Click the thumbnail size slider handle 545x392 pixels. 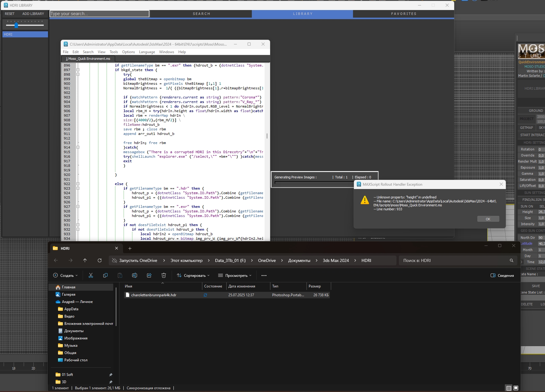(x=16, y=25)
